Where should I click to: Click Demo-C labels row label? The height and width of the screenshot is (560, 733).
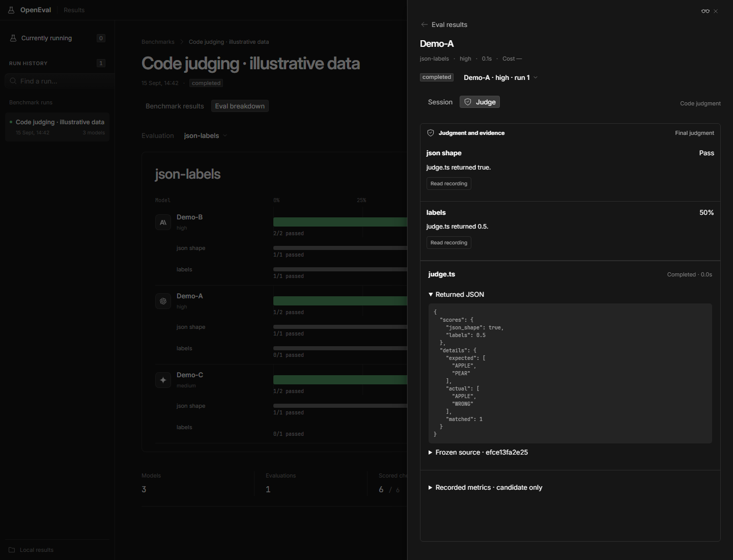pyautogui.click(x=184, y=427)
